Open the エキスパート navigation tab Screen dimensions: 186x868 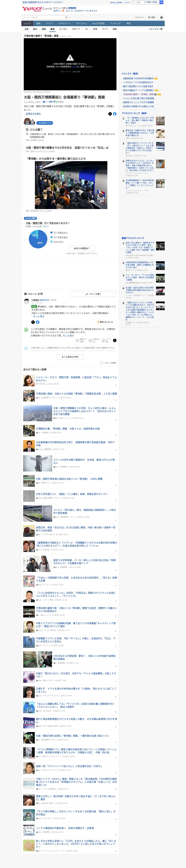tap(64, 24)
